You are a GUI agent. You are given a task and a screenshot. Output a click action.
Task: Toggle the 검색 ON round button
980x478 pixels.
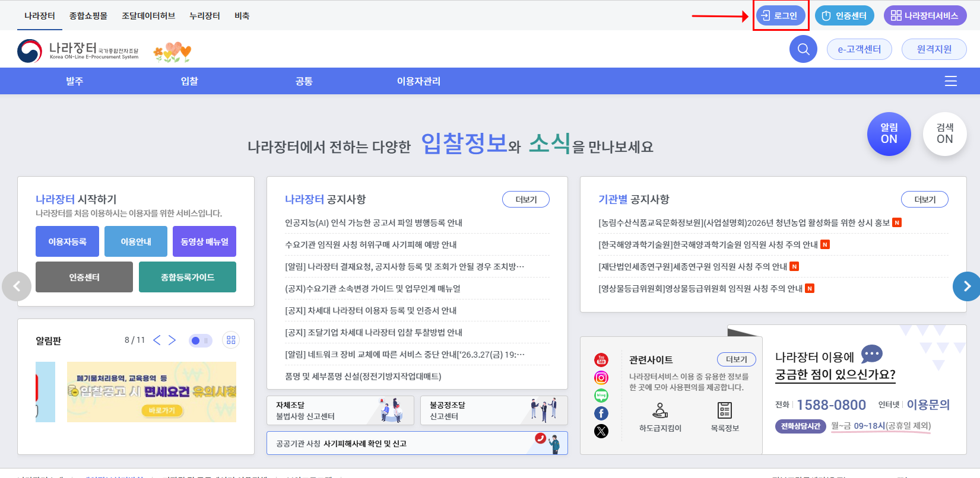pyautogui.click(x=945, y=134)
